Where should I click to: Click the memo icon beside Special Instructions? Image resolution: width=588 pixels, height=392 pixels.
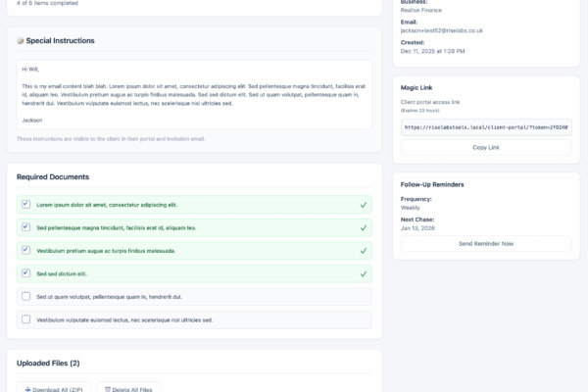(x=21, y=41)
